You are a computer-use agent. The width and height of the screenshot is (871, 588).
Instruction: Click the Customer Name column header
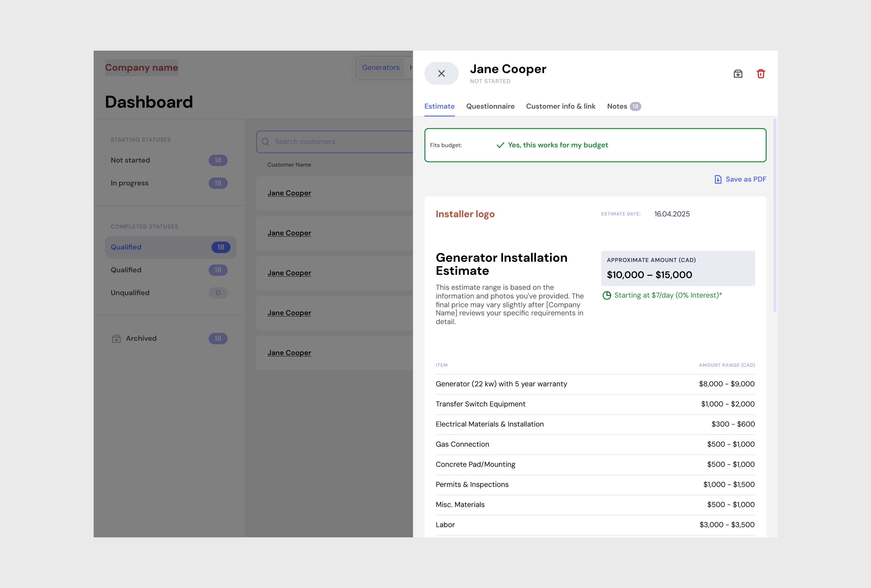(289, 165)
